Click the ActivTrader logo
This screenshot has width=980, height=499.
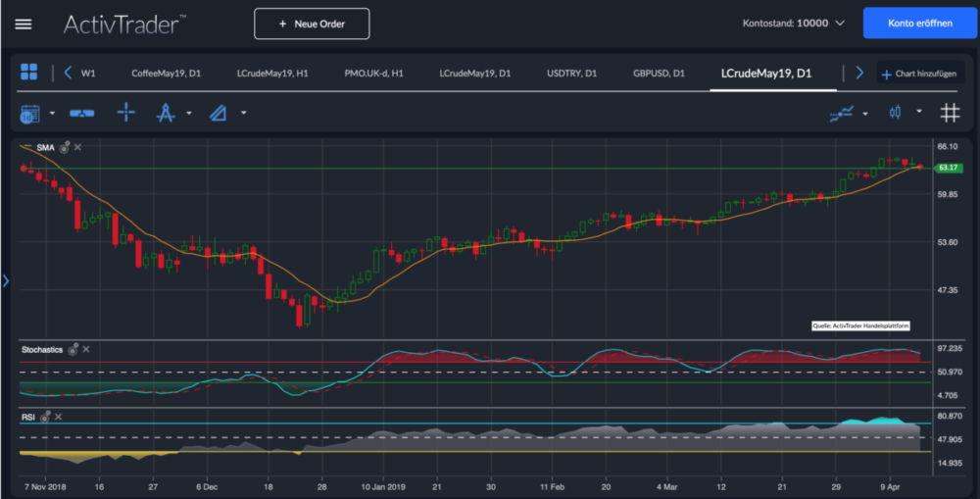[x=124, y=25]
